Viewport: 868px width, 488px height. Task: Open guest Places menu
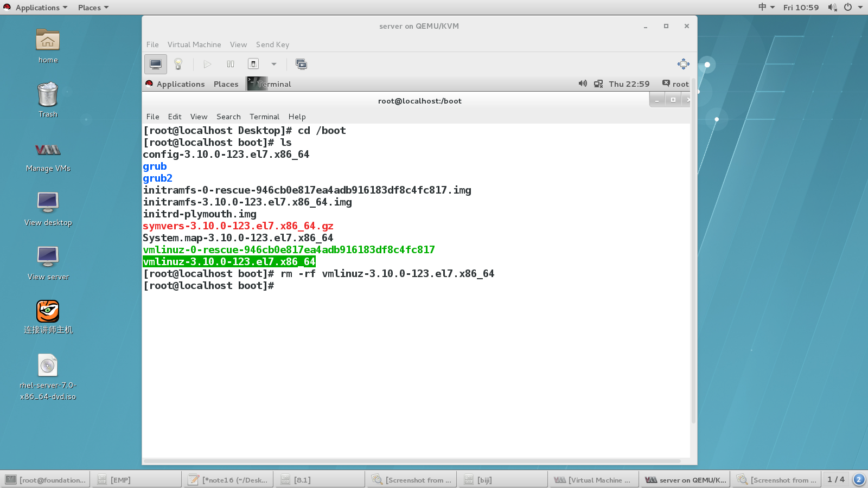(226, 84)
